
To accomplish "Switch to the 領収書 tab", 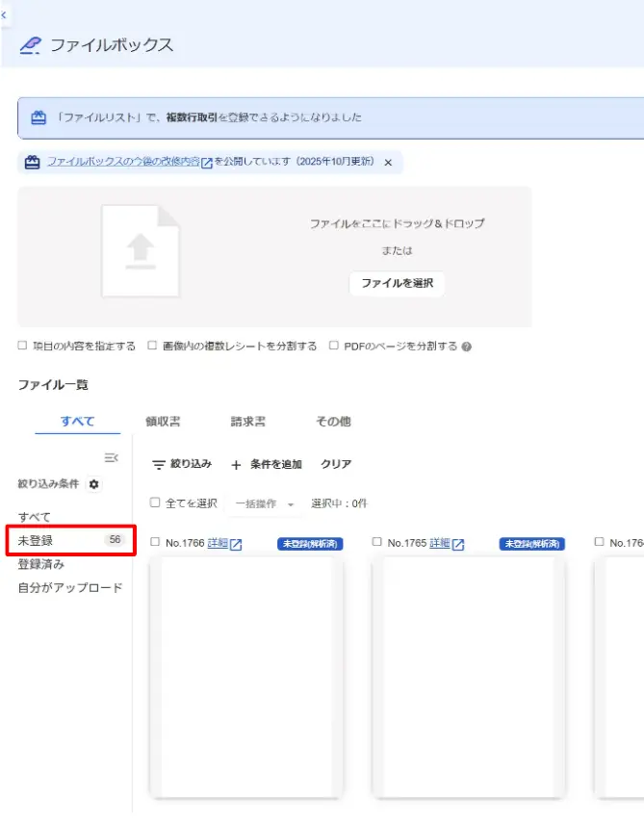I will pyautogui.click(x=163, y=422).
